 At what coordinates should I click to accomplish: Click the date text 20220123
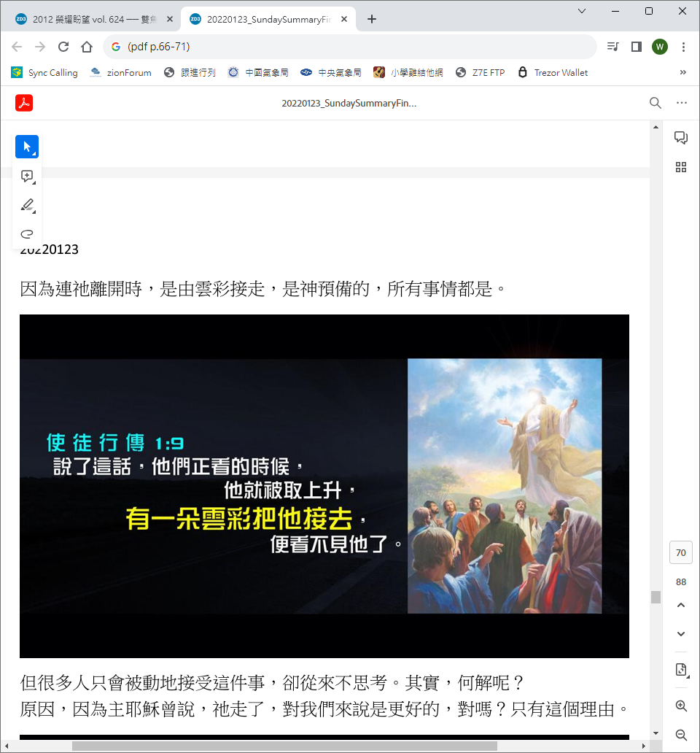click(49, 250)
